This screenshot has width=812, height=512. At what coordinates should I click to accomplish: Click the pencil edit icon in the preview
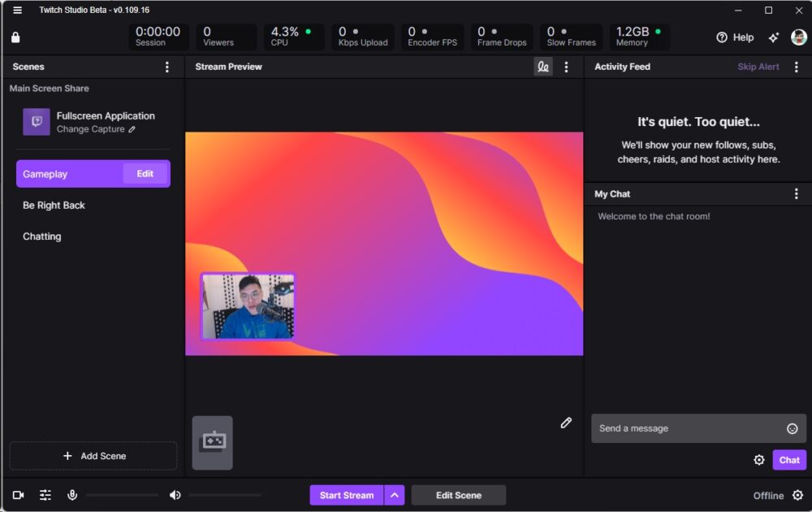tap(566, 423)
